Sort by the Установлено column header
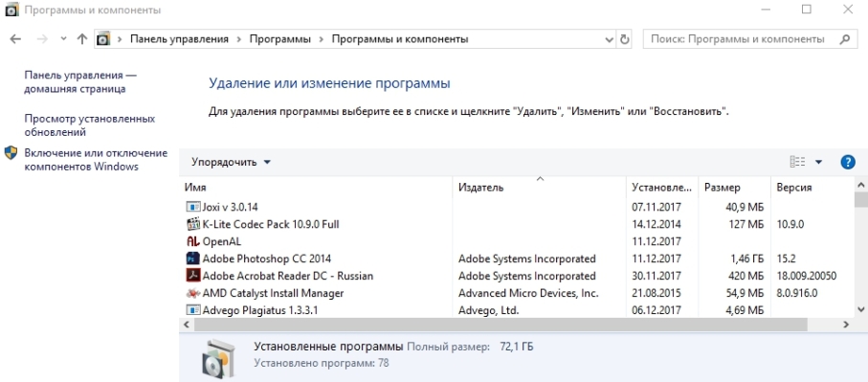Screen dimensions: 868x382 pos(662,188)
